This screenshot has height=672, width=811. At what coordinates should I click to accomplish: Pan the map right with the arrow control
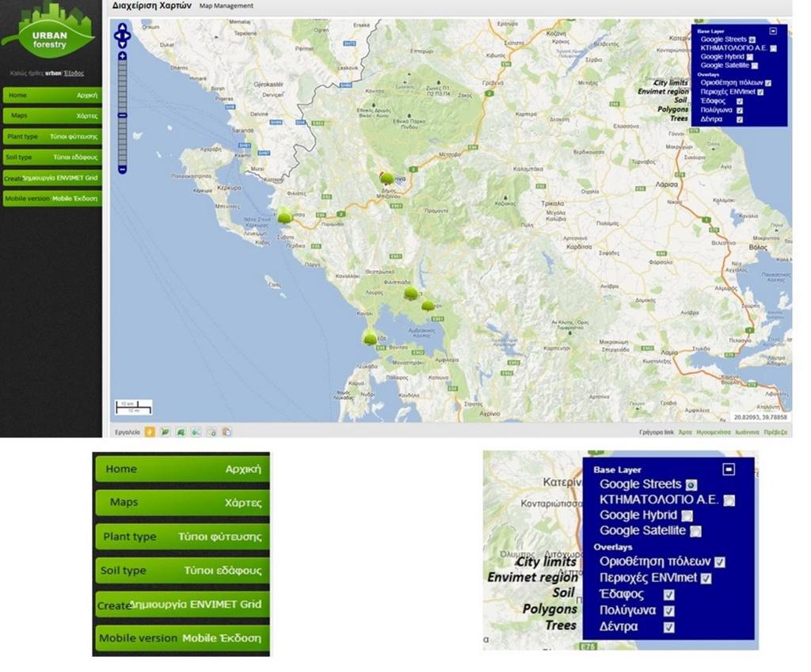pyautogui.click(x=128, y=36)
